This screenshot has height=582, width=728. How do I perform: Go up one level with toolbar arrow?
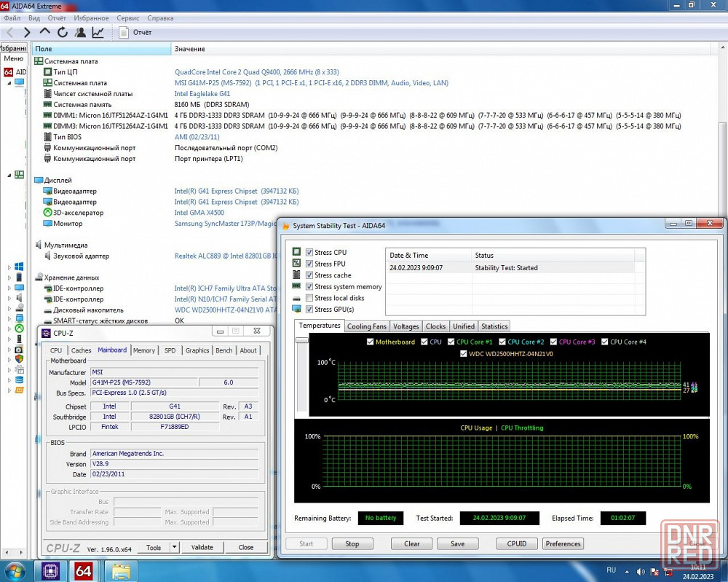point(45,32)
